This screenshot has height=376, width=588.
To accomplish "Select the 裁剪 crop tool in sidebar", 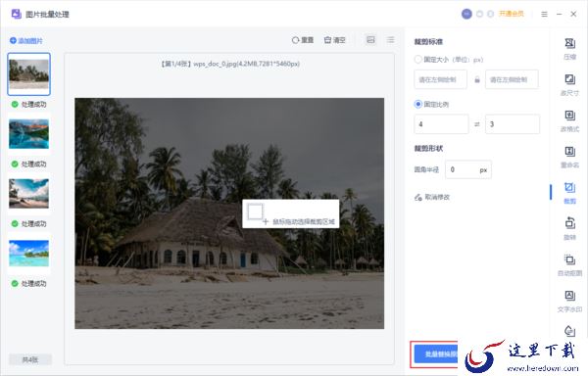I will 569,193.
